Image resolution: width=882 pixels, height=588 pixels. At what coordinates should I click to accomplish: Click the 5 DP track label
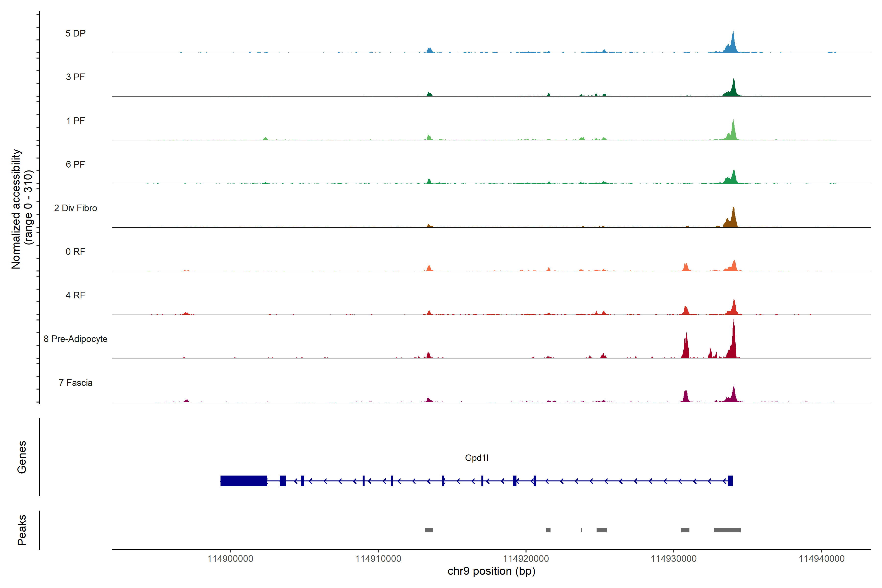click(75, 33)
